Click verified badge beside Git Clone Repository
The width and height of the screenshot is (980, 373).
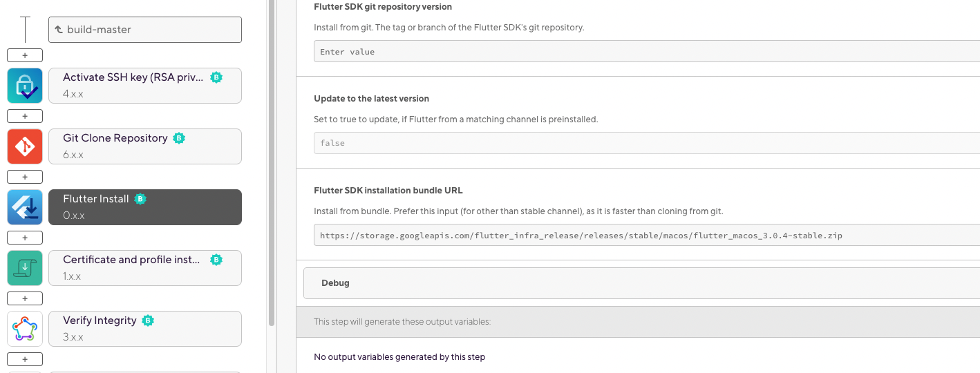click(179, 138)
